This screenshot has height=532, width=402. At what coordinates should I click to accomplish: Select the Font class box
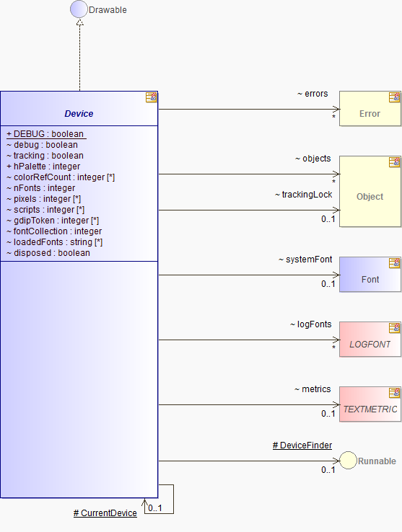click(370, 274)
